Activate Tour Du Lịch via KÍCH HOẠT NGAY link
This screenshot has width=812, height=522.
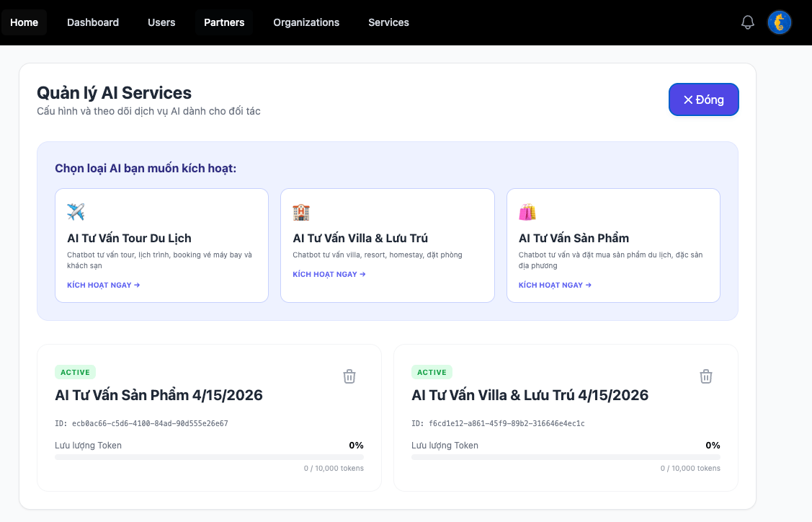tap(103, 285)
